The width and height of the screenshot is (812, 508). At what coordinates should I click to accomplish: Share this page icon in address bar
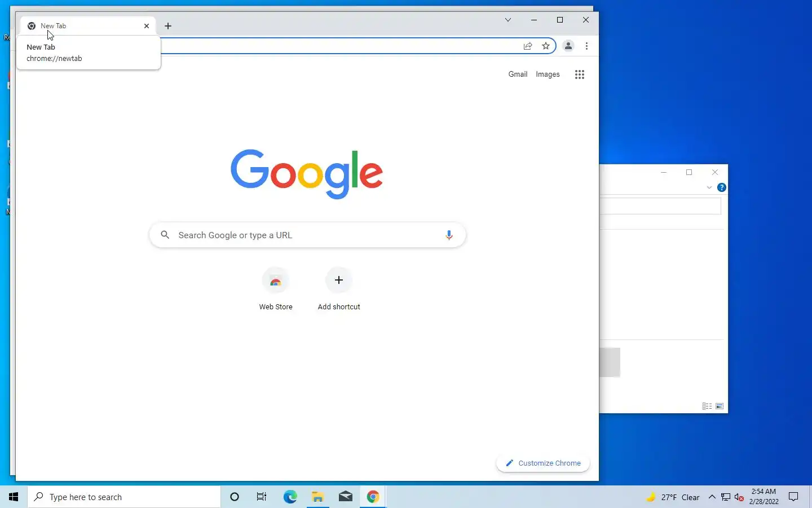coord(528,46)
